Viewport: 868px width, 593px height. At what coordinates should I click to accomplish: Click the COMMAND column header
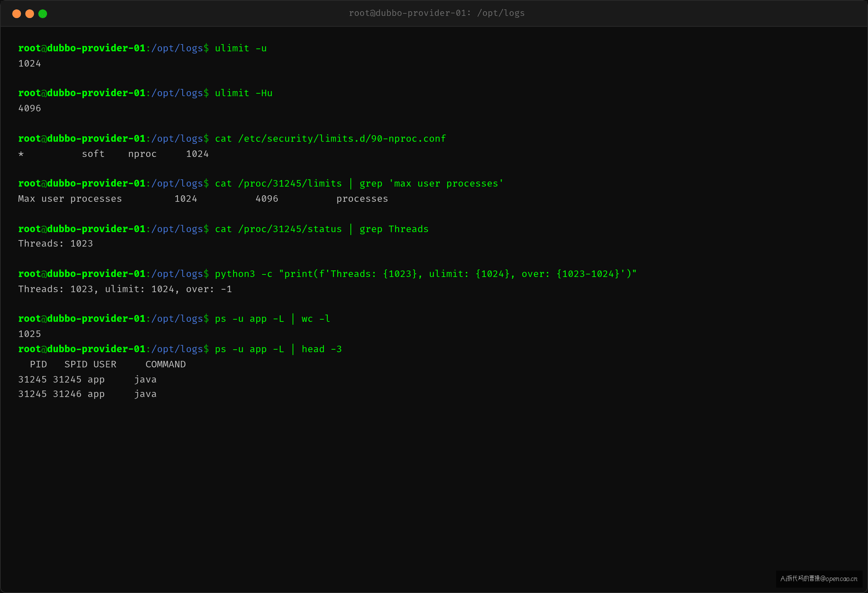pos(165,364)
